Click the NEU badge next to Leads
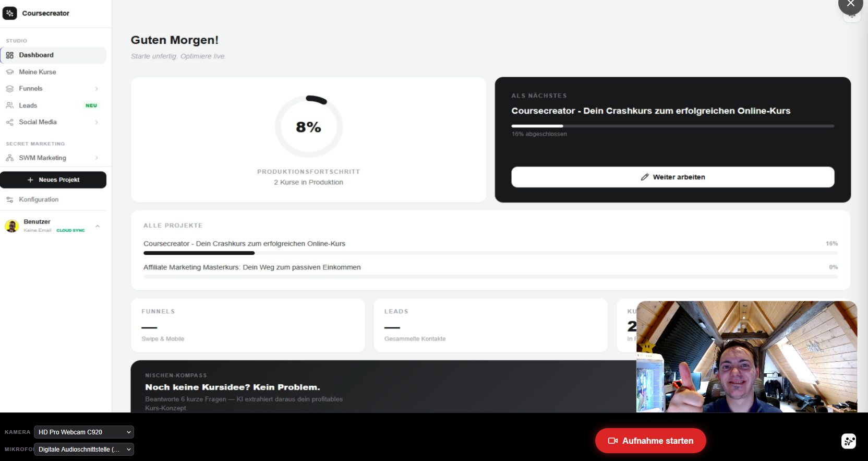Screen dimensions: 868x461 pyautogui.click(x=91, y=105)
